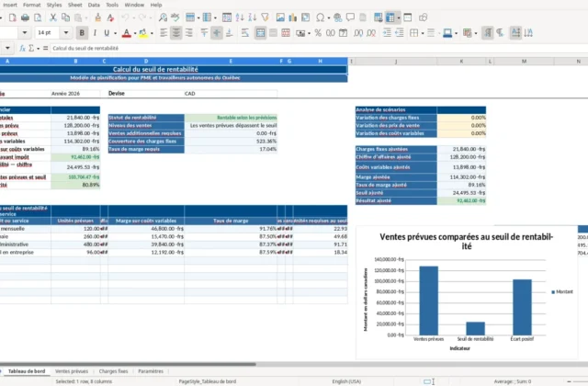Viewport: 588px width, 386px height.
Task: Click the Print icon
Action: pos(25,17)
